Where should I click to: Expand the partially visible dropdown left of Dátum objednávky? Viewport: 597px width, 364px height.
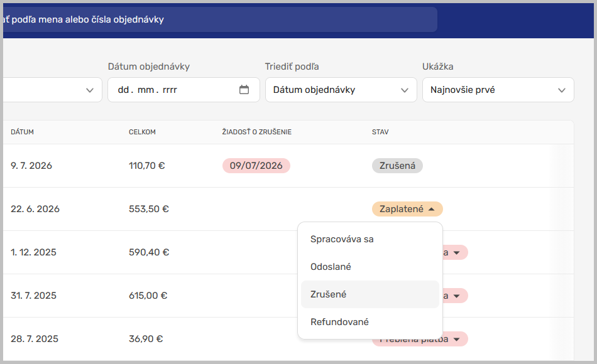tap(53, 90)
